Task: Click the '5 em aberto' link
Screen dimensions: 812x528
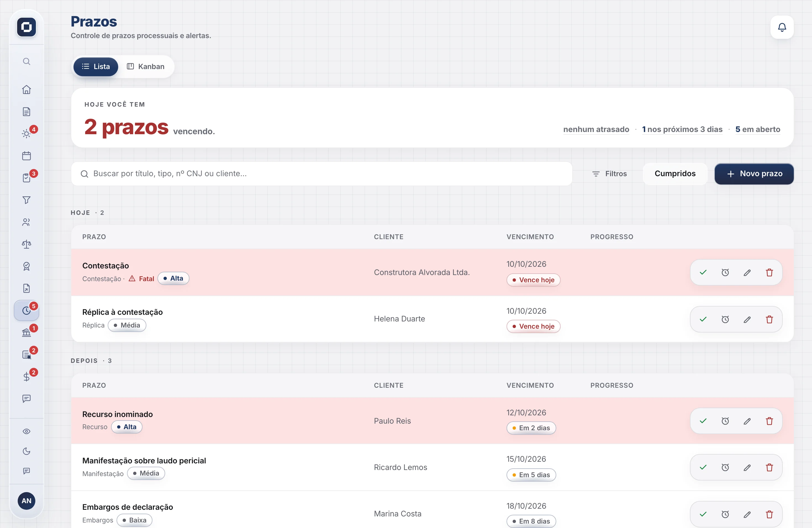Action: coord(757,129)
